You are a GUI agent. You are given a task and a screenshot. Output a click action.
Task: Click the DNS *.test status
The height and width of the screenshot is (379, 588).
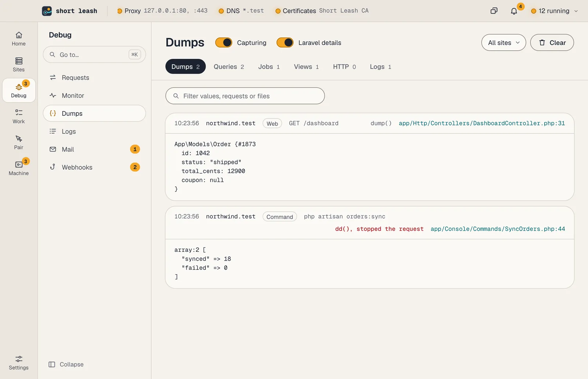(x=241, y=11)
